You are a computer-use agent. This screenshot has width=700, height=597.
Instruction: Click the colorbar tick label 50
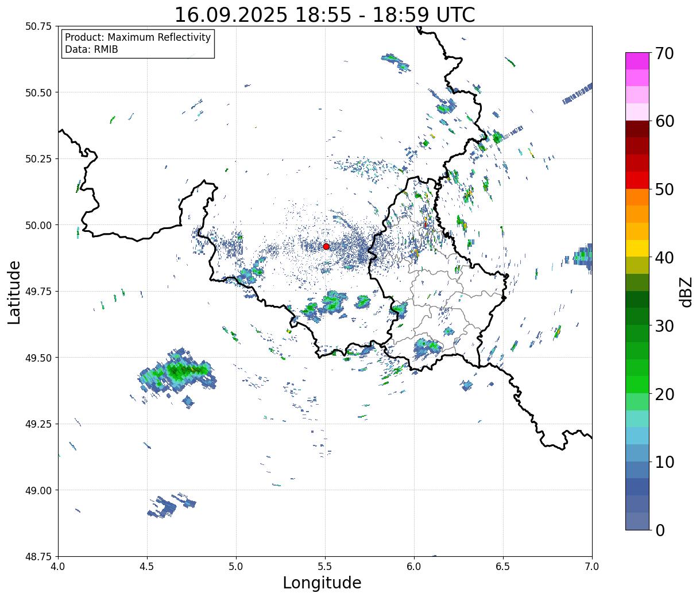[x=664, y=189]
